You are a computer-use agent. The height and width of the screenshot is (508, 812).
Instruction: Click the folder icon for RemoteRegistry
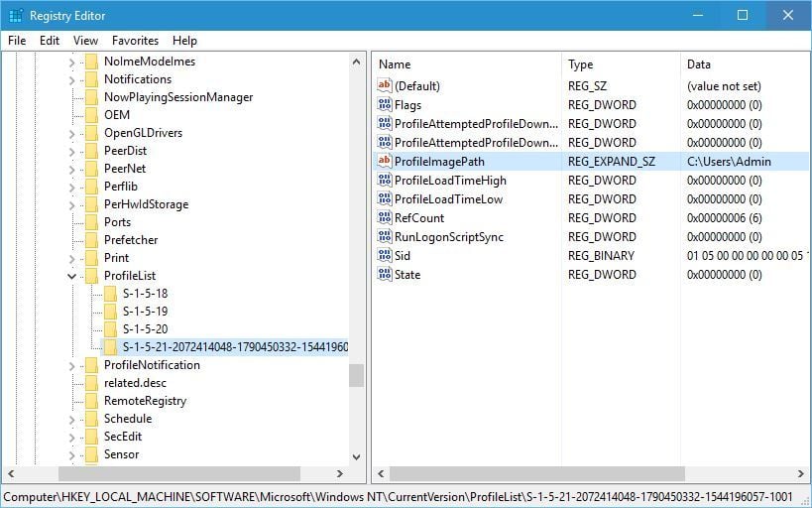coord(91,401)
